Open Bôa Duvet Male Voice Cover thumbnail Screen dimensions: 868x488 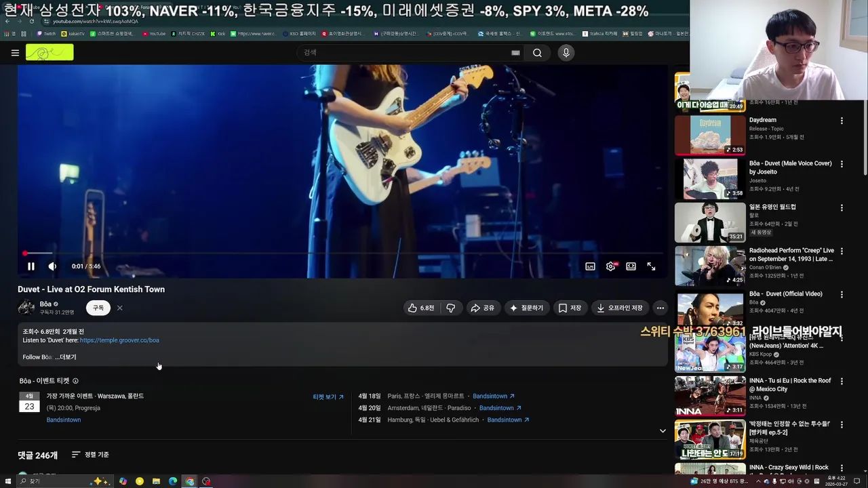(710, 178)
